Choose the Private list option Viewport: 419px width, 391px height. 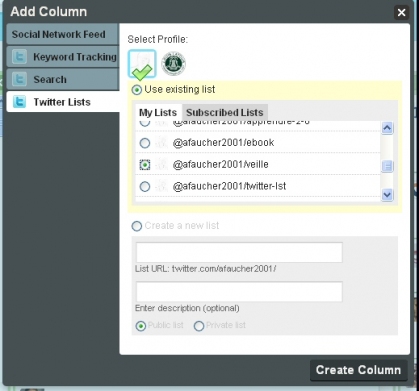coord(199,326)
